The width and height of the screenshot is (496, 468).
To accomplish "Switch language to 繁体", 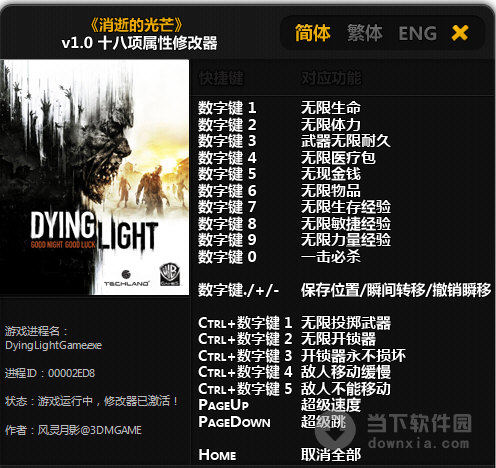I will (365, 33).
